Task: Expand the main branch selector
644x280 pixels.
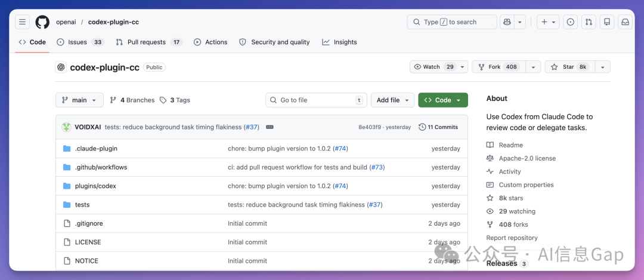Action: pyautogui.click(x=79, y=100)
